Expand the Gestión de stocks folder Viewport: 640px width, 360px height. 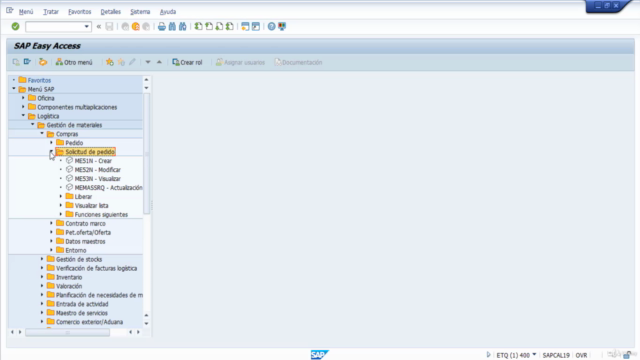point(42,259)
